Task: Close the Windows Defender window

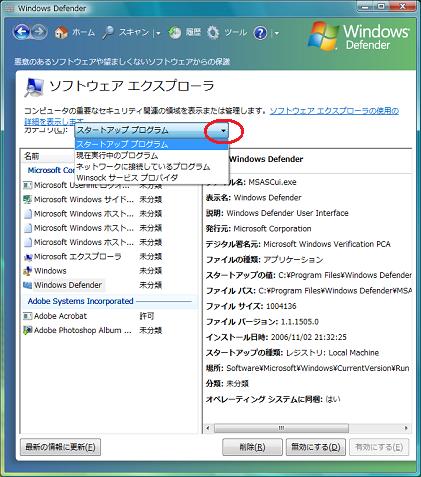Action: coord(403,6)
